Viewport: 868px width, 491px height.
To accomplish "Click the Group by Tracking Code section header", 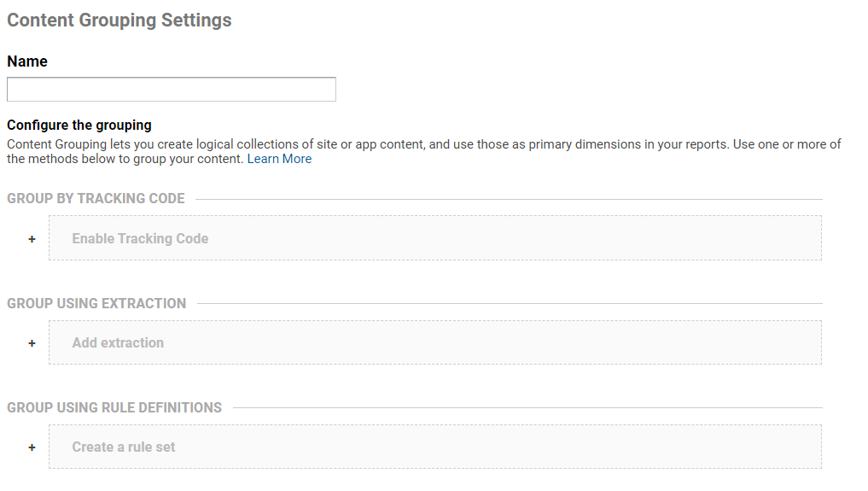I will click(96, 198).
